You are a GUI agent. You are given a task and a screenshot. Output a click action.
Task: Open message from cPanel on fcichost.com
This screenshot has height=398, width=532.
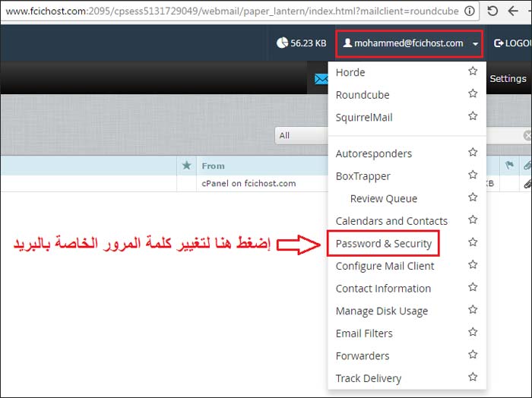click(249, 183)
